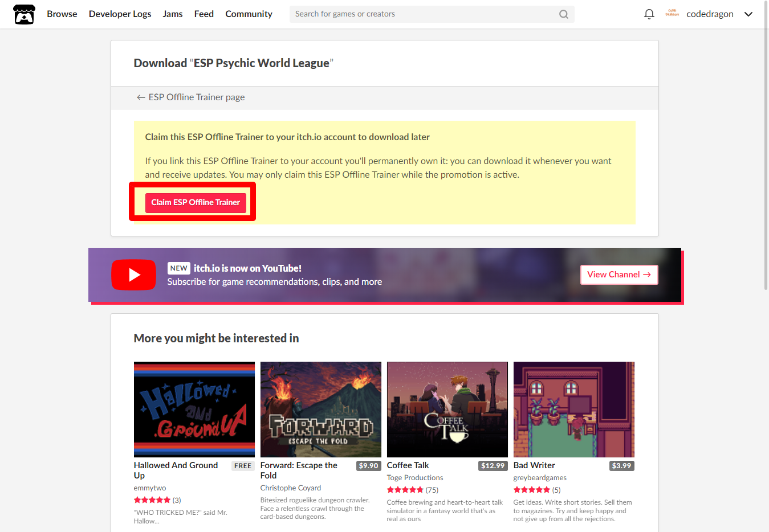Click the itch.io logo icon
This screenshot has width=769, height=532.
[x=24, y=14]
